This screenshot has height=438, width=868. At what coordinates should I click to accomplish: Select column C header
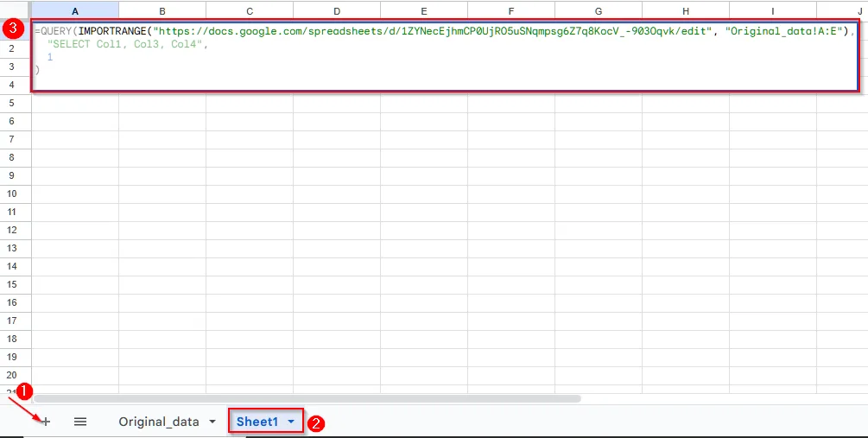[250, 10]
